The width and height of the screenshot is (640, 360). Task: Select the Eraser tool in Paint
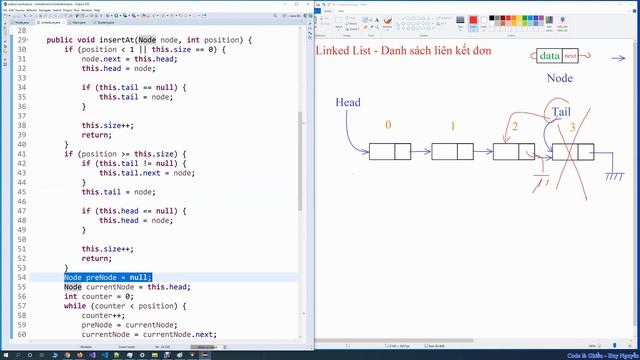[x=365, y=27]
